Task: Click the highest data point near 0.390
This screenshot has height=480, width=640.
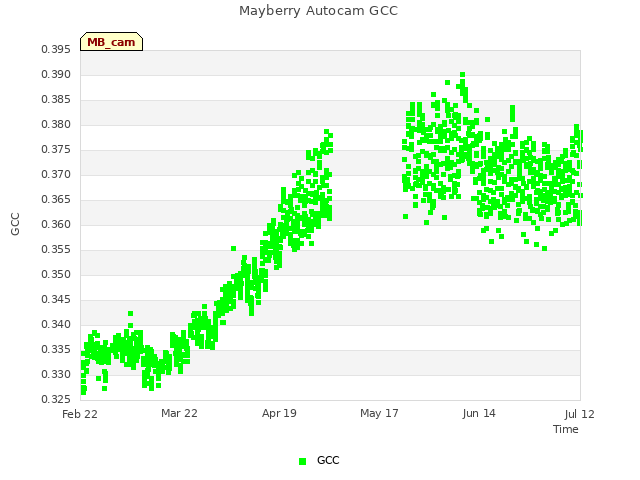Action: click(x=462, y=75)
